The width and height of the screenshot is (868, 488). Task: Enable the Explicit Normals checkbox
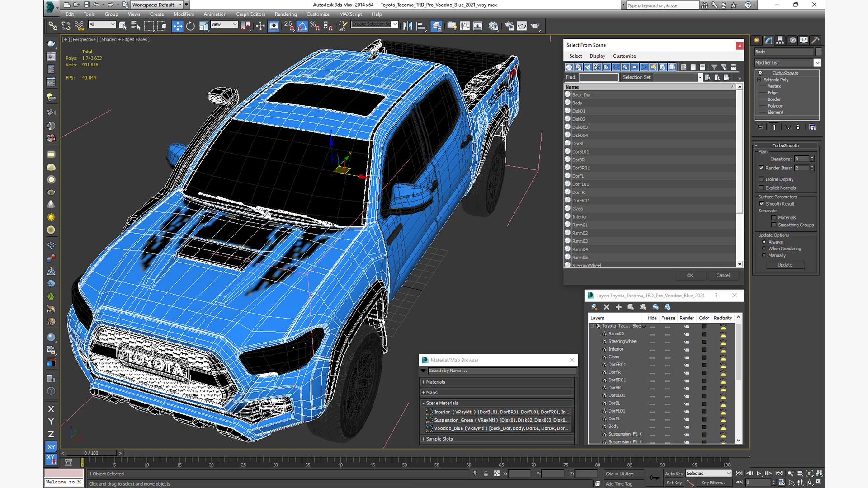click(762, 188)
